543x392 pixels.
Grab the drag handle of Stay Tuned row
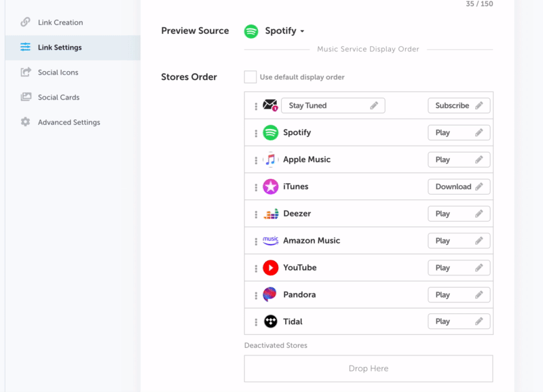click(x=256, y=106)
